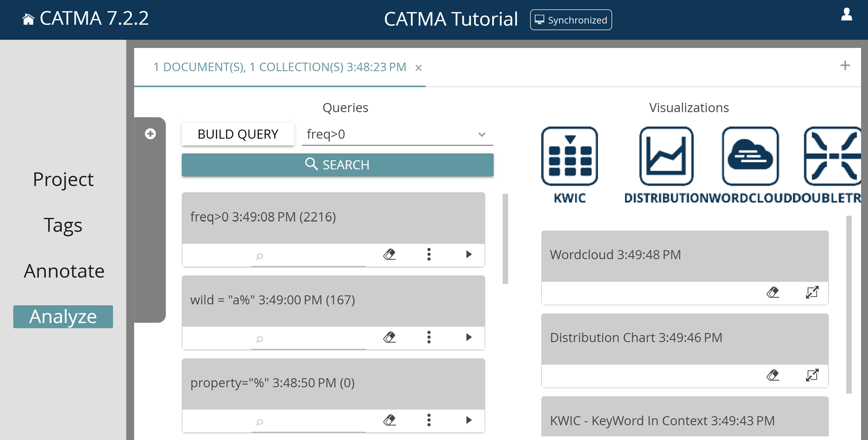This screenshot has width=868, height=440.
Task: Open the freq>0 query dropdown arrow
Action: 482,135
